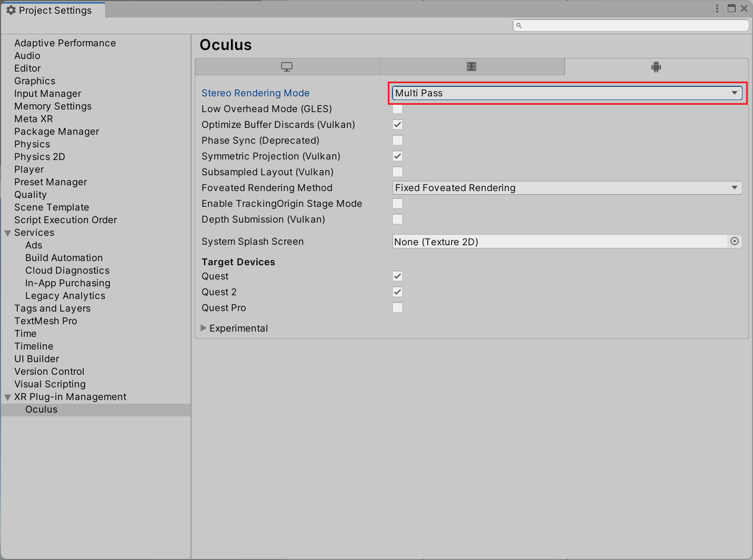The image size is (753, 560).
Task: Enable TrackingOrigin Stage Mode checkbox
Action: (x=398, y=204)
